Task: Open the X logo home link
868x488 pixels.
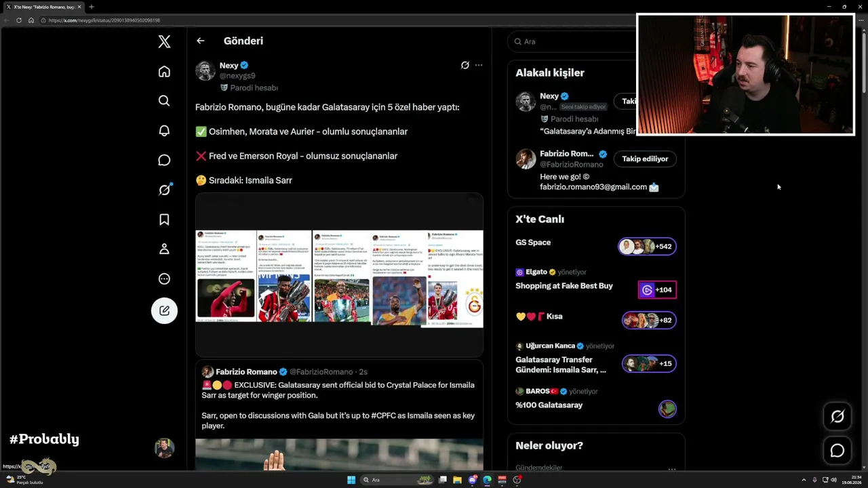Action: click(x=164, y=41)
